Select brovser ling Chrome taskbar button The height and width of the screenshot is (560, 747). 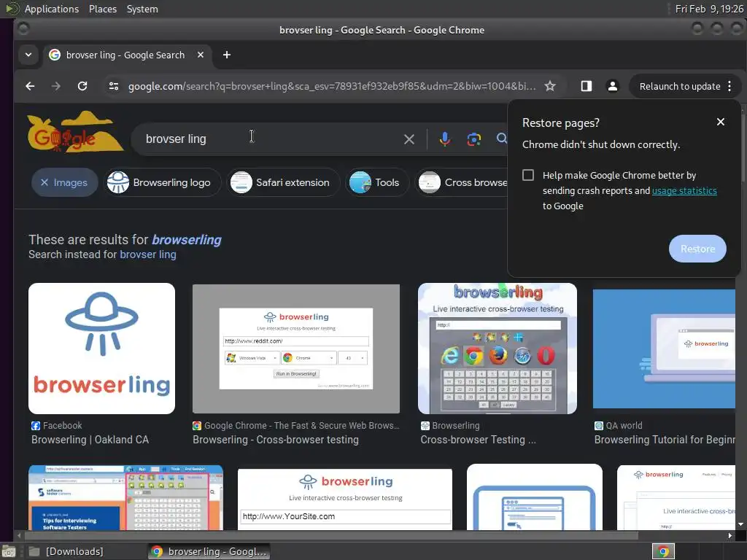click(x=209, y=551)
